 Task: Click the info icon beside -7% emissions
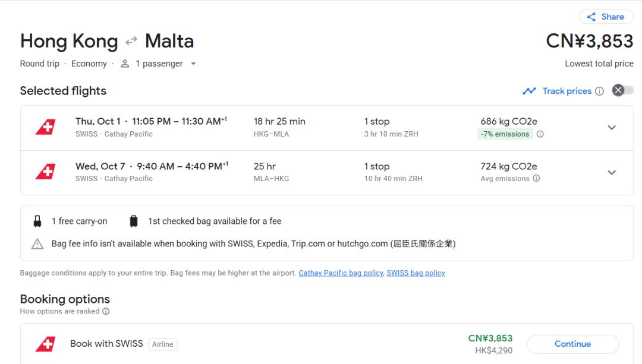pos(540,134)
